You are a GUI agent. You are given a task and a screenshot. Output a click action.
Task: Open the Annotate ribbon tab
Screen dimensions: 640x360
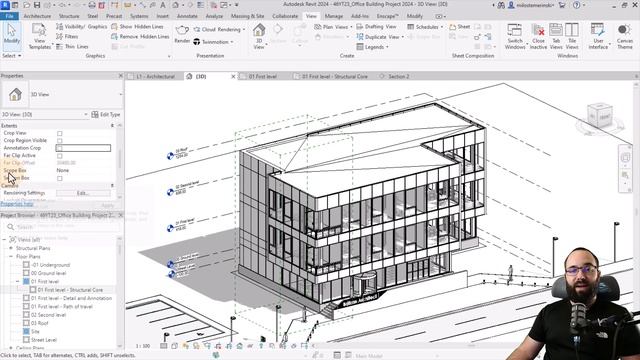coord(187,16)
